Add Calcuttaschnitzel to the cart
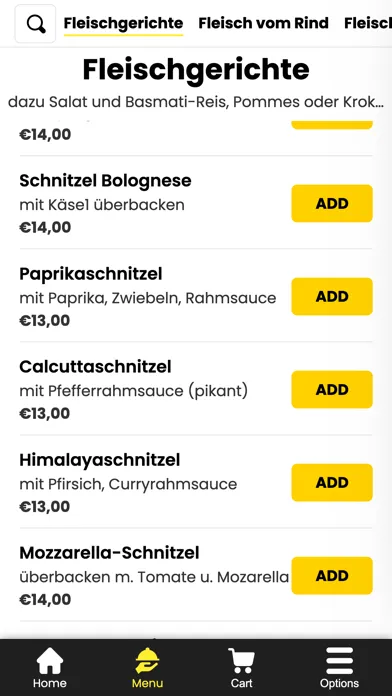Screen dimensions: 392x696 click(x=332, y=389)
